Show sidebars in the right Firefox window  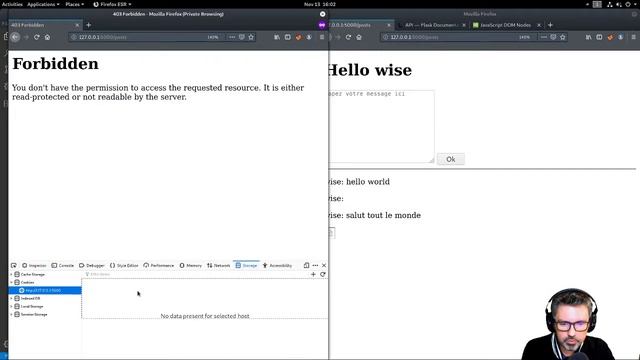coord(599,37)
